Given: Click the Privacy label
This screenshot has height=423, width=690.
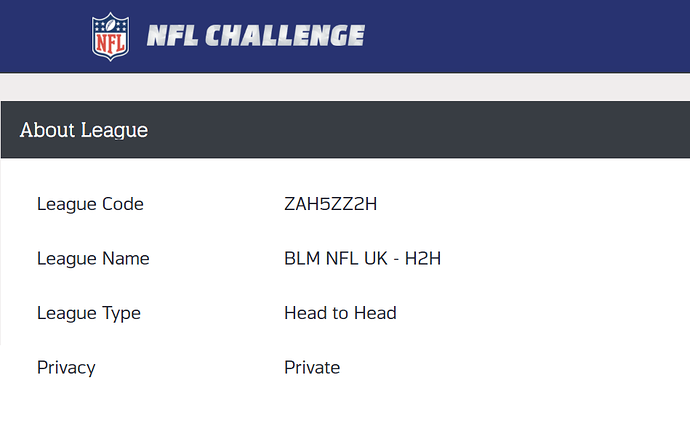Looking at the screenshot, I should pyautogui.click(x=66, y=368).
